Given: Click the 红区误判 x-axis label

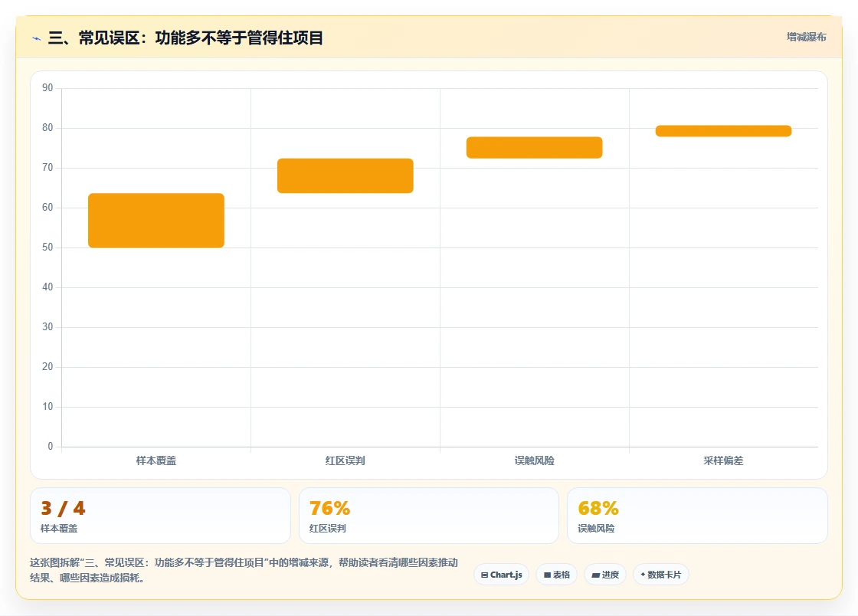Looking at the screenshot, I should click(345, 460).
